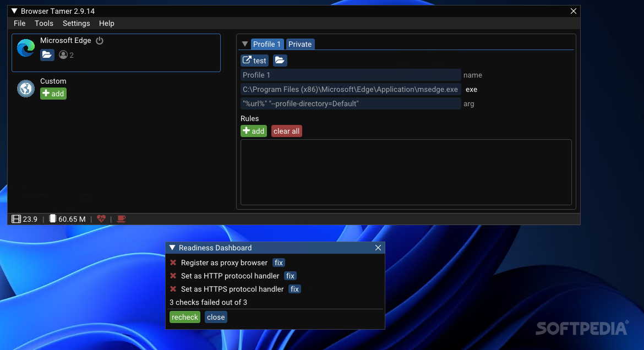This screenshot has height=350, width=644.
Task: Fix Set as HTTPS protocol handler
Action: point(294,289)
